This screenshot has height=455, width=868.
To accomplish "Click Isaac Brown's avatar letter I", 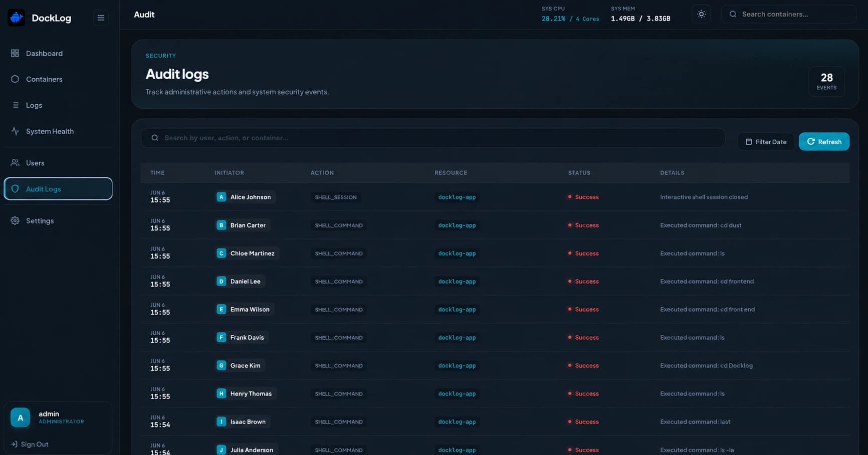I will click(x=221, y=421).
